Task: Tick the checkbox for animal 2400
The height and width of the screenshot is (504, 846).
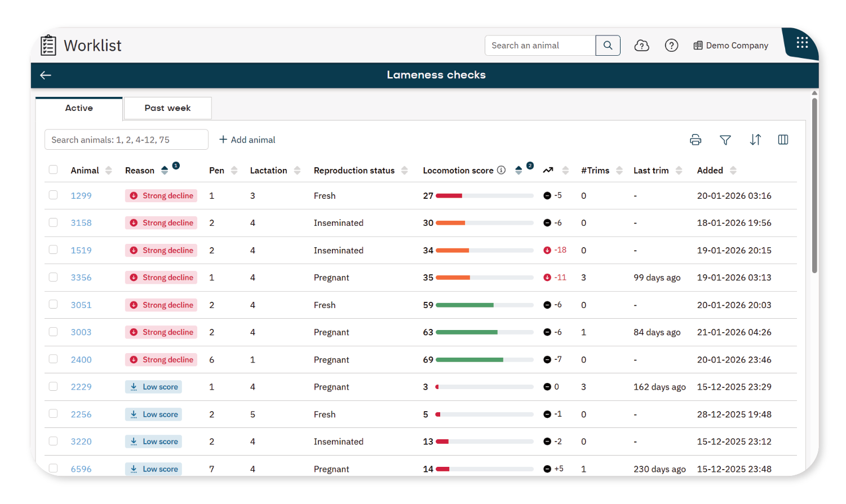Action: 53,359
